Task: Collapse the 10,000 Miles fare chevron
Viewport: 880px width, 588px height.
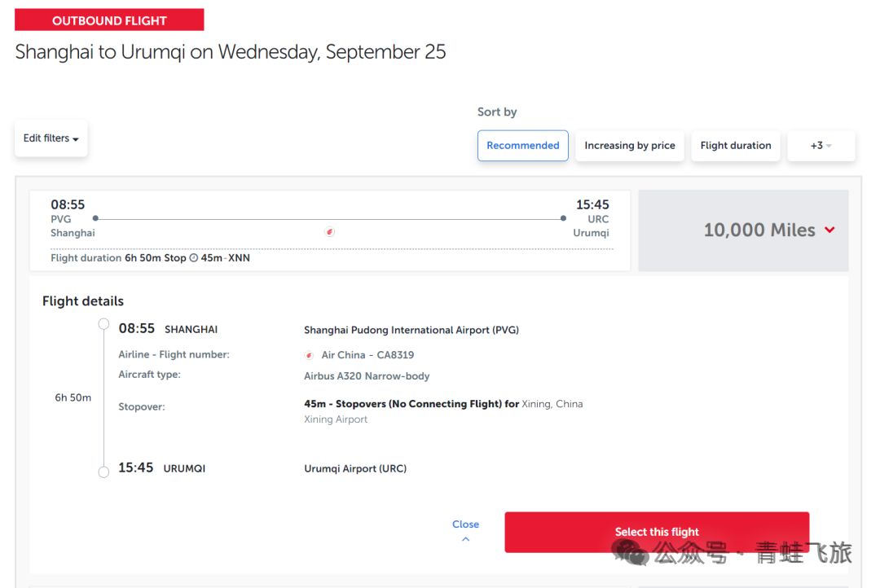Action: (829, 230)
